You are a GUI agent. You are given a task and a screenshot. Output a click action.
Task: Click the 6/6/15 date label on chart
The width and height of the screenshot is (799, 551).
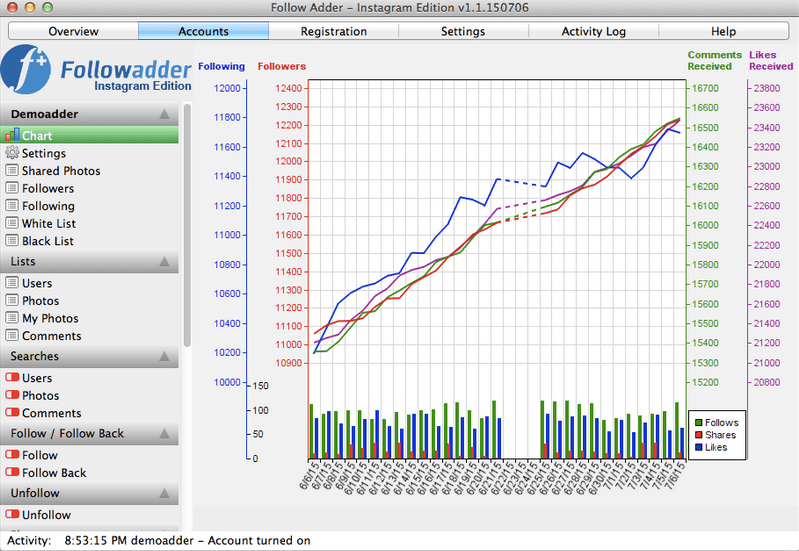pyautogui.click(x=308, y=476)
